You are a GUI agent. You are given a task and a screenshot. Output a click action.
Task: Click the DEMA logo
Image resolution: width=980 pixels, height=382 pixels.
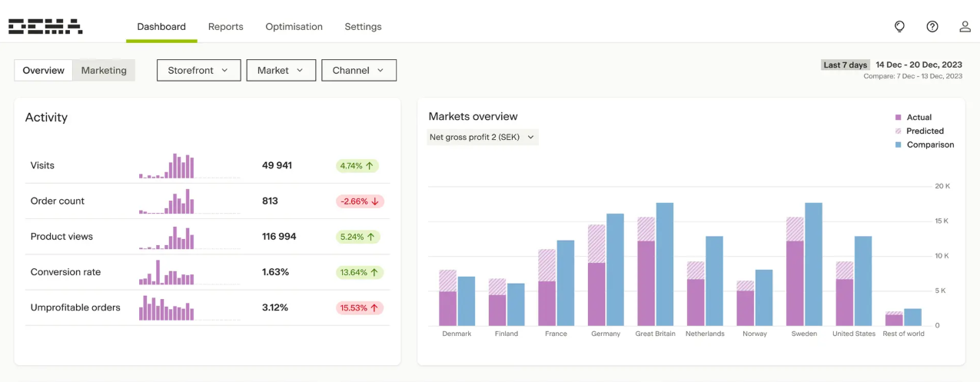pyautogui.click(x=45, y=27)
